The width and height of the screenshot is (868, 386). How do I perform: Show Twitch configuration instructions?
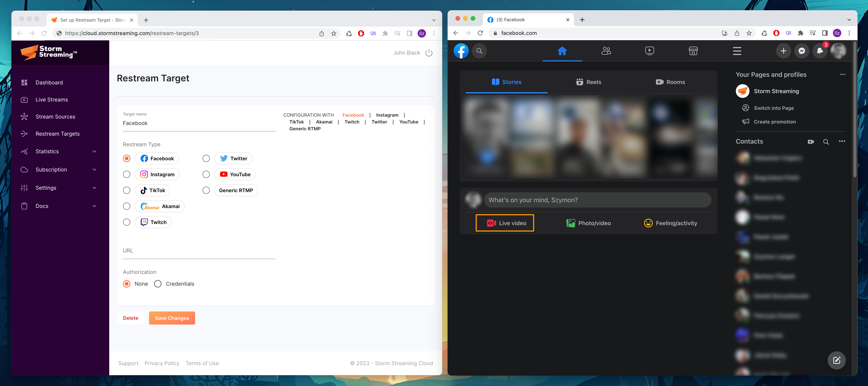pos(352,122)
